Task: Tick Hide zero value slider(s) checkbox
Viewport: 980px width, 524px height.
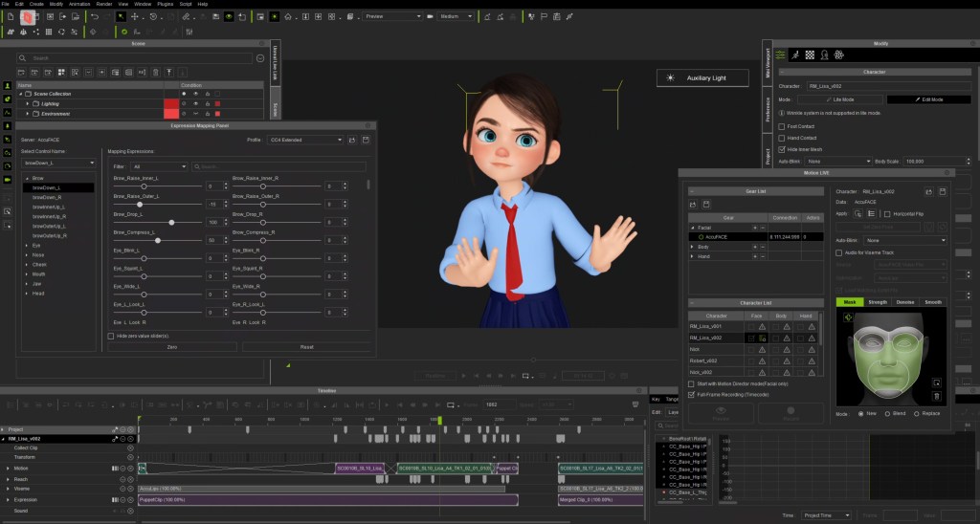Action: pyautogui.click(x=111, y=336)
